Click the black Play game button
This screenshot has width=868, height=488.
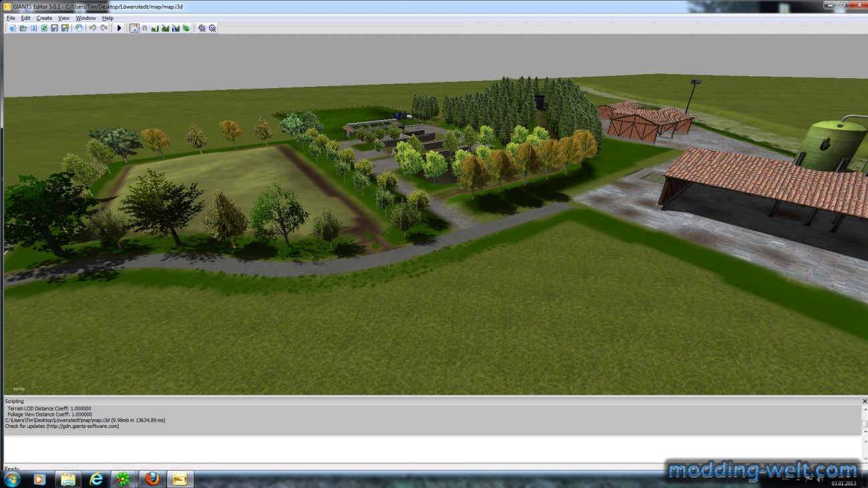(120, 28)
